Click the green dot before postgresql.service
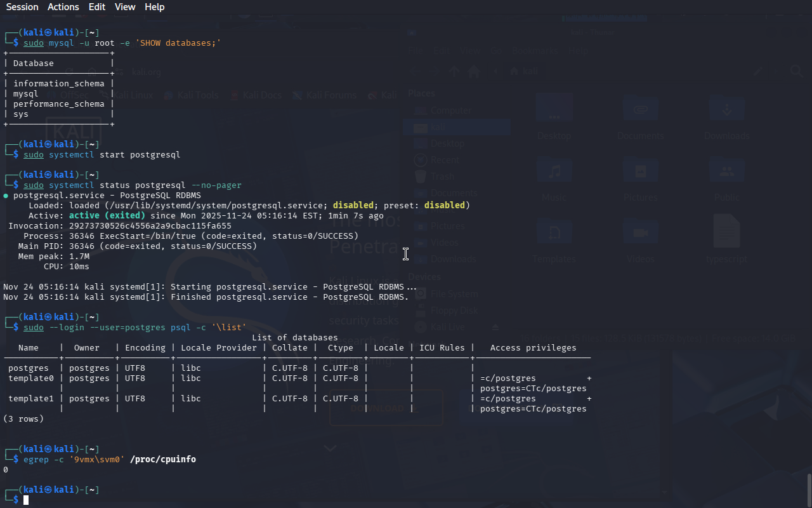Image resolution: width=812 pixels, height=508 pixels. (6, 196)
